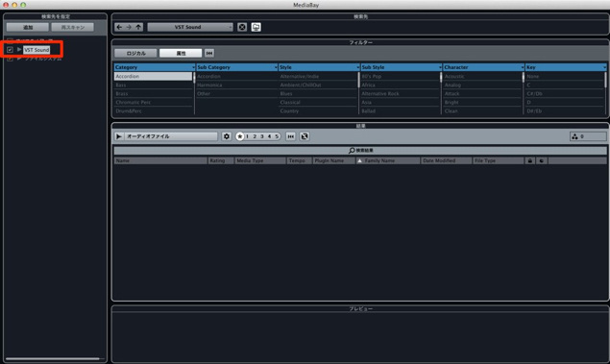Click the 追加 button

point(28,27)
